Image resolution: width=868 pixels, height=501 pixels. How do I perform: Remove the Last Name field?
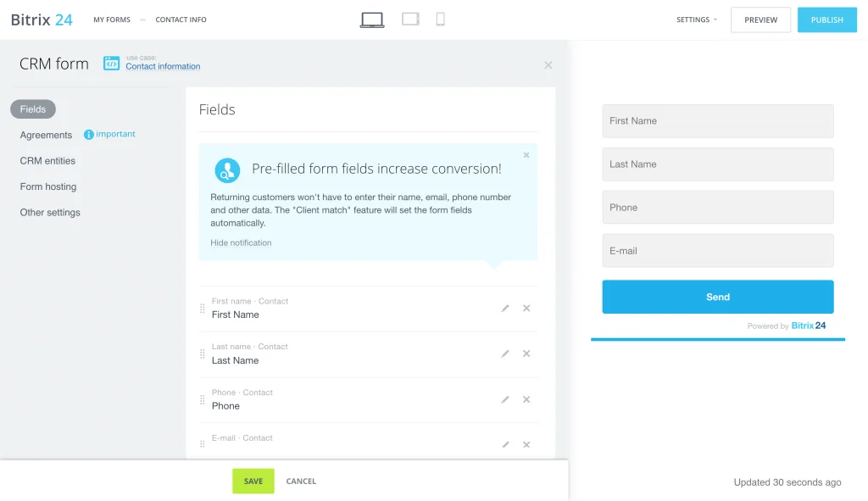526,354
